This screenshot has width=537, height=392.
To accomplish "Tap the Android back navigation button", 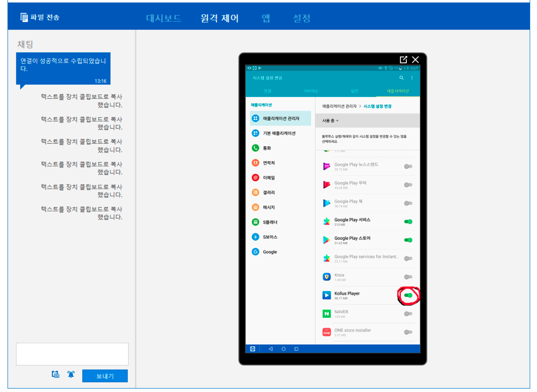I will [271, 349].
